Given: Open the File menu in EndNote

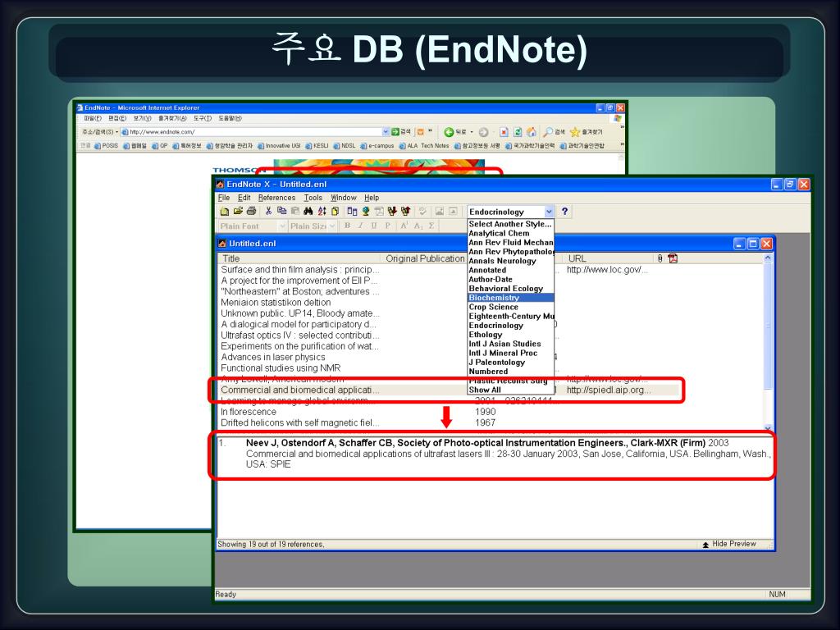Looking at the screenshot, I should pyautogui.click(x=224, y=198).
